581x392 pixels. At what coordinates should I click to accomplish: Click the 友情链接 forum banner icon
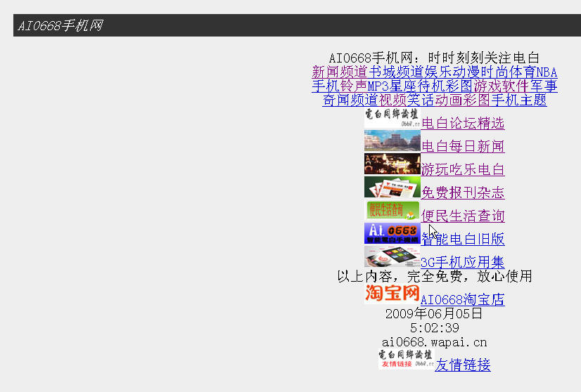406,360
